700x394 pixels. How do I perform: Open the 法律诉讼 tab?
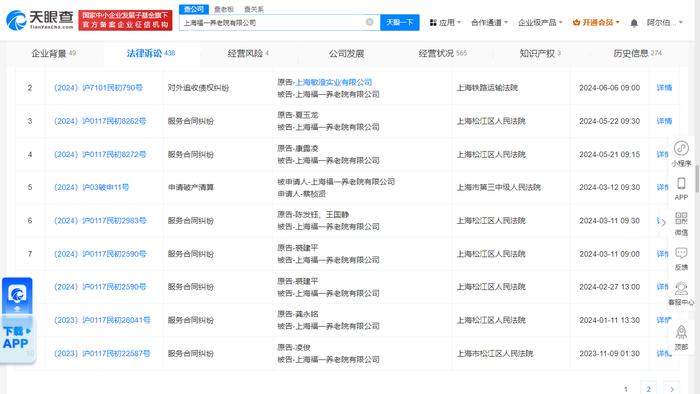[x=151, y=53]
